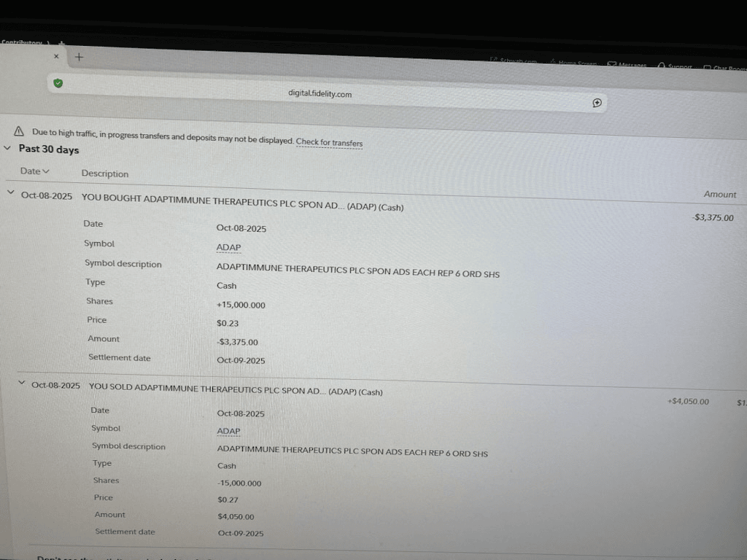Click the Shares label in sold transaction

pos(107,480)
